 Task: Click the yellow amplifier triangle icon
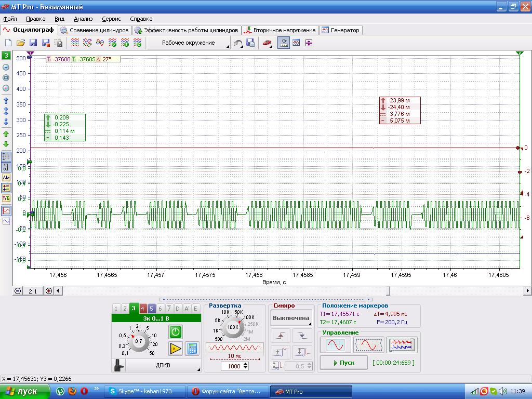coord(176,349)
